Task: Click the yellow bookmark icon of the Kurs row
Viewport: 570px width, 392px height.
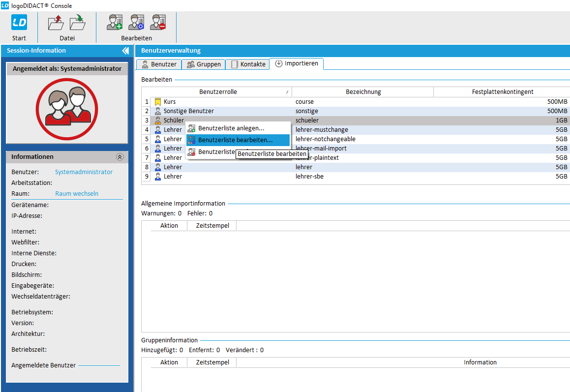Action: click(158, 102)
